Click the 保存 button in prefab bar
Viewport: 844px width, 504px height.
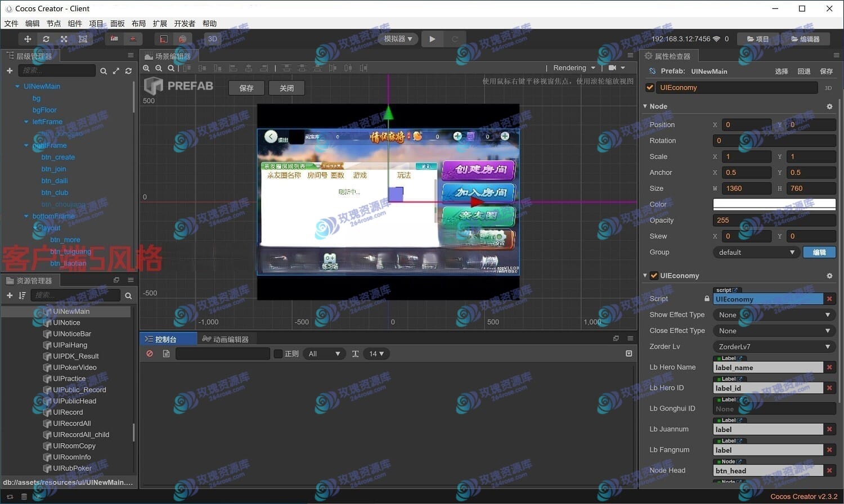pos(246,88)
